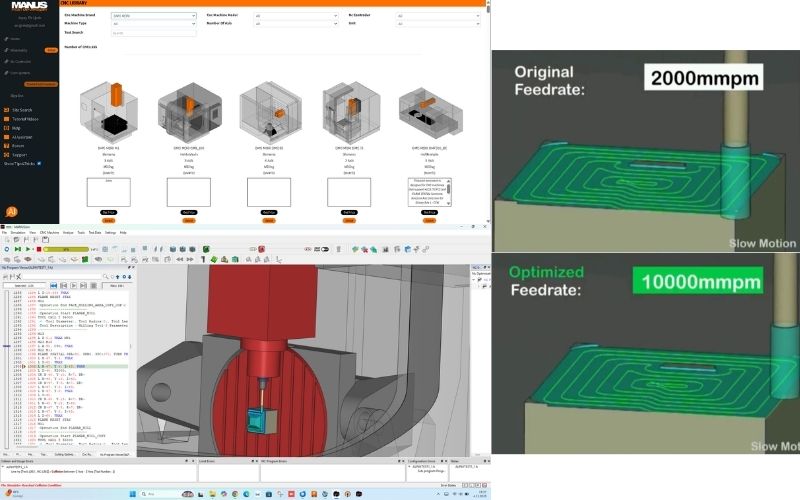Open the orange AI assistant circle icon

[11, 212]
